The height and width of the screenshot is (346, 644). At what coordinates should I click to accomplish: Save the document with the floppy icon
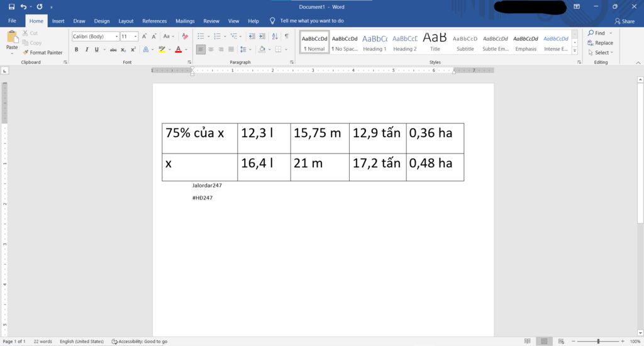(x=11, y=6)
